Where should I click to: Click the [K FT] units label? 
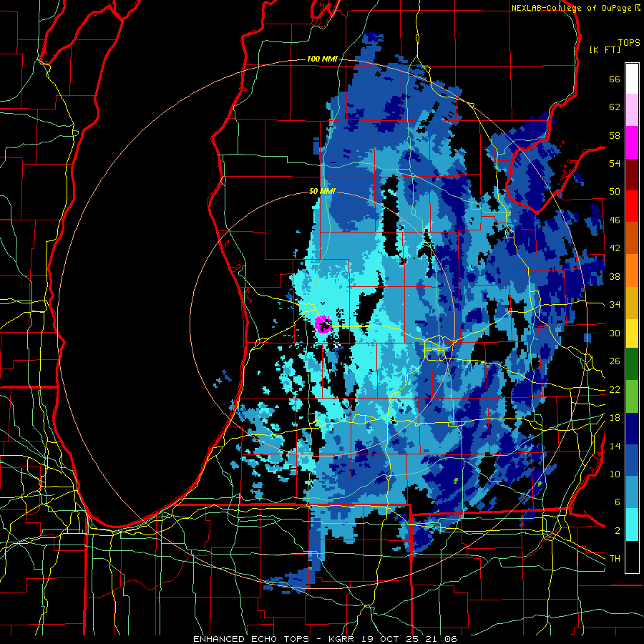pyautogui.click(x=605, y=49)
